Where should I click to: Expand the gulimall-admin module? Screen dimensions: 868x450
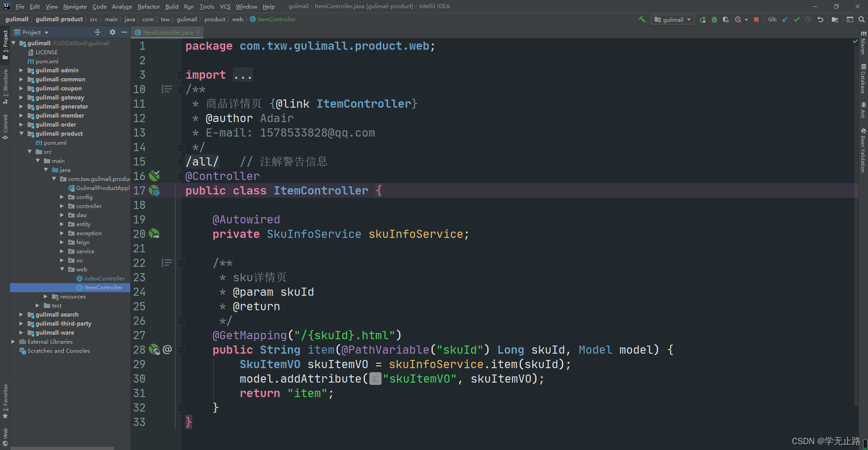coord(21,70)
